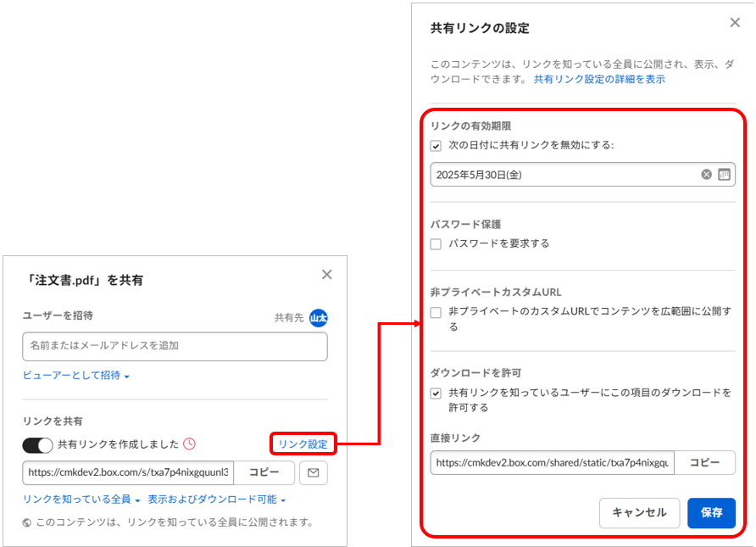This screenshot has width=756, height=547.
Task: Click the キャンセル button
Action: [639, 513]
